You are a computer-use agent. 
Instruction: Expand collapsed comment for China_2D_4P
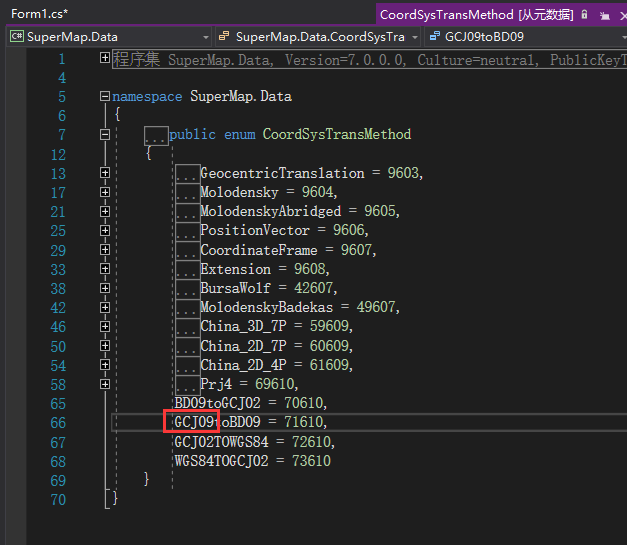105,365
